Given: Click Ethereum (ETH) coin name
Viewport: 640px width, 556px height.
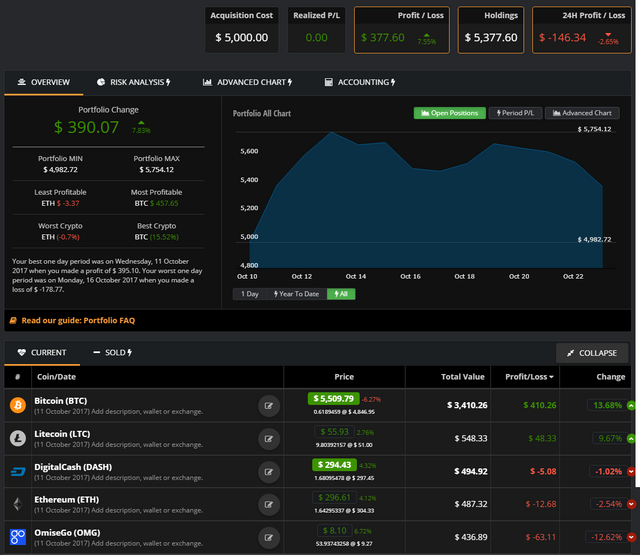Looking at the screenshot, I should tap(67, 500).
